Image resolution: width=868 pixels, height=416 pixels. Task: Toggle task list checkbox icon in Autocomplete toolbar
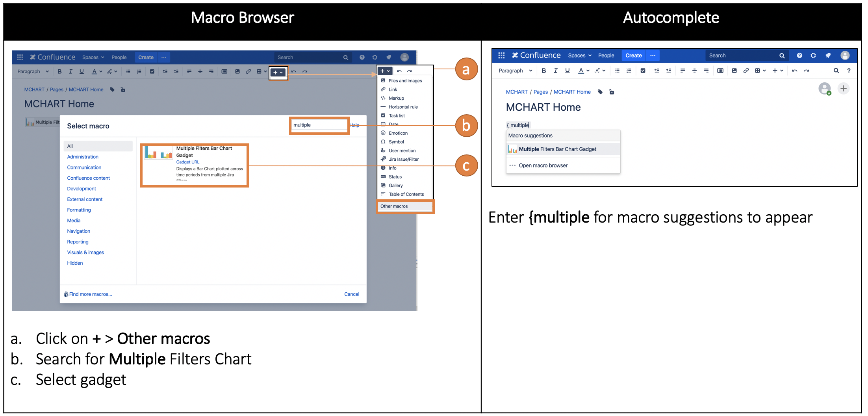tap(643, 71)
